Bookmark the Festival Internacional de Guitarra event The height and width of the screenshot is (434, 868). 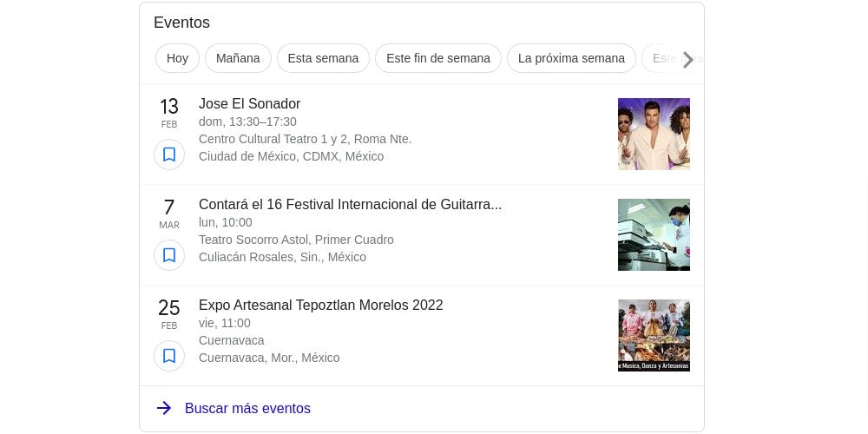169,255
